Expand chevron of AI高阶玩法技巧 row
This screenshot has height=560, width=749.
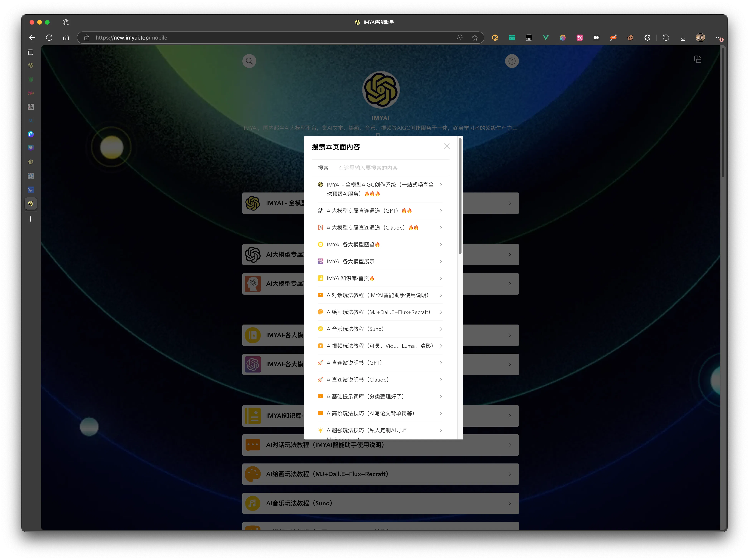[441, 414]
